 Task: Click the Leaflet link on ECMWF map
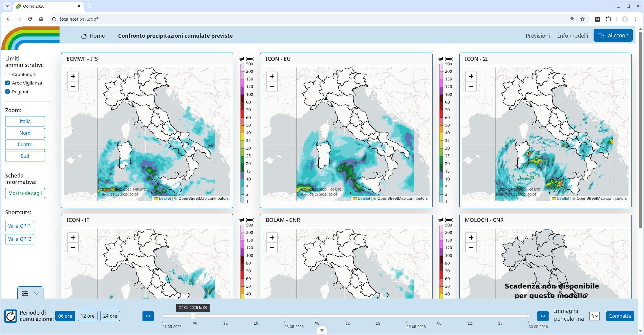click(165, 199)
